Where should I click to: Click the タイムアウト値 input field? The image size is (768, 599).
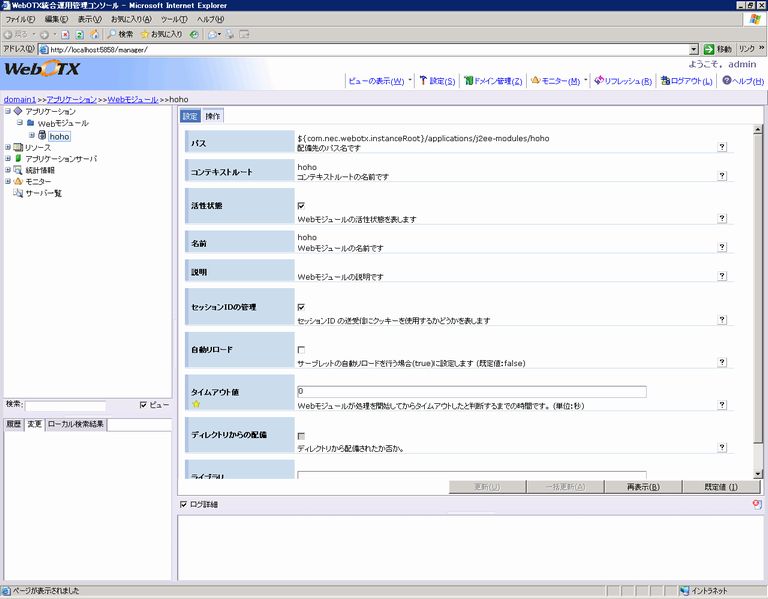pyautogui.click(x=471, y=391)
